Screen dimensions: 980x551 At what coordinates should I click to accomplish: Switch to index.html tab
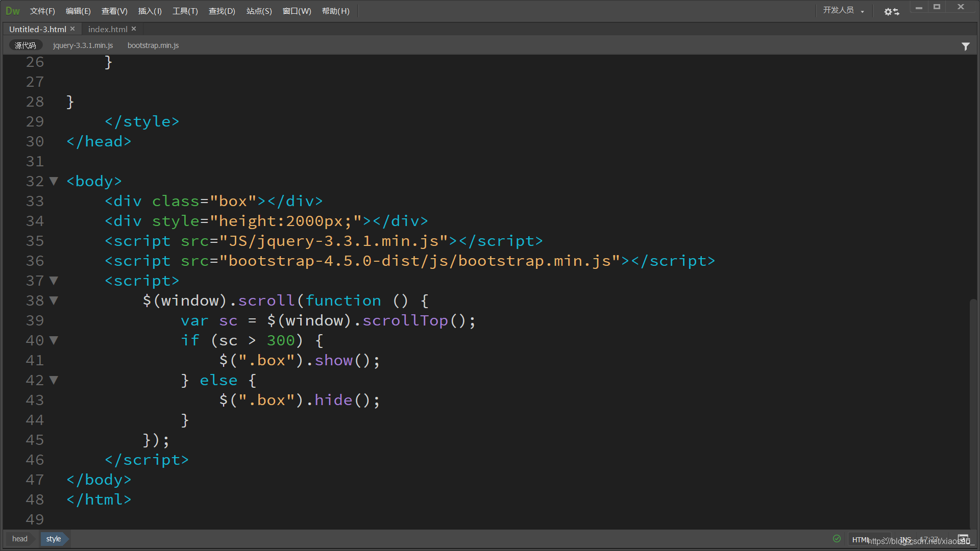click(108, 28)
